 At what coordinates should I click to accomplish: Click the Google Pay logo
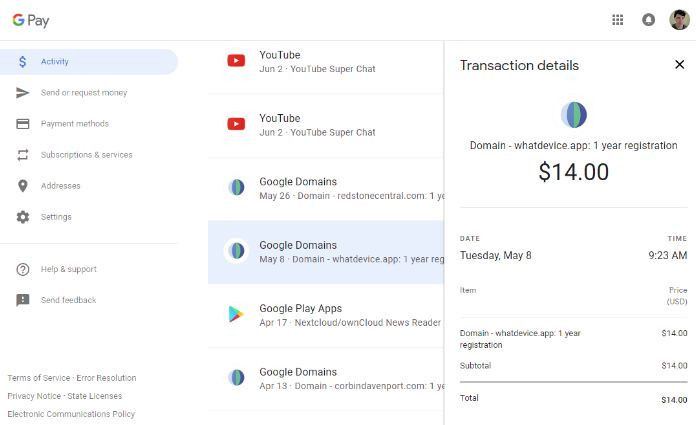click(29, 20)
